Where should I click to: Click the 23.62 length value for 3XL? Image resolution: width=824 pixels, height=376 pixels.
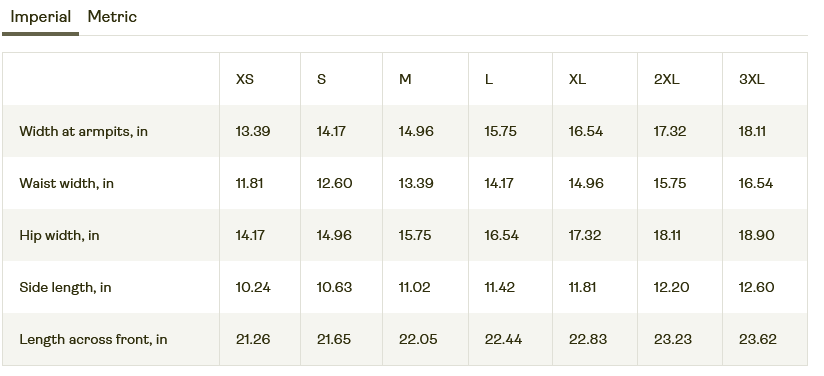(757, 340)
